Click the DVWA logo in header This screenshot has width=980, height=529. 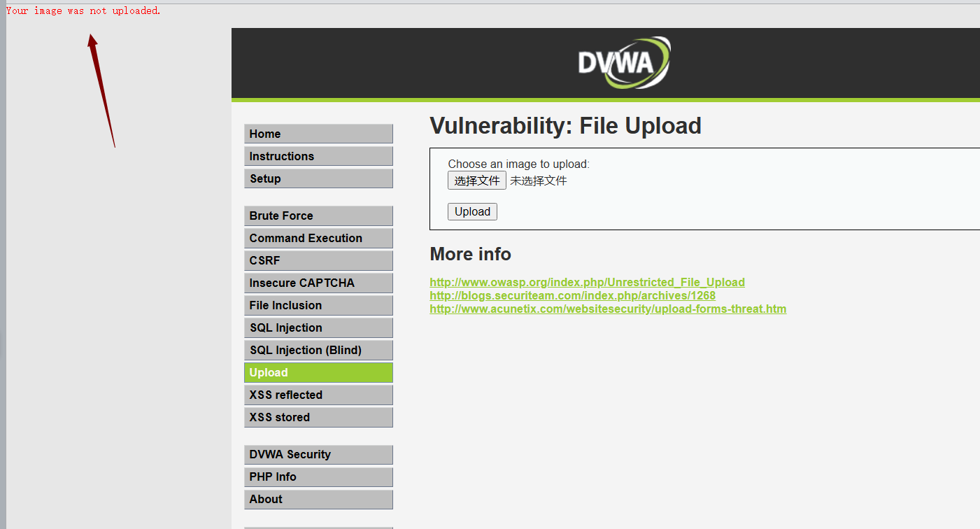(623, 63)
